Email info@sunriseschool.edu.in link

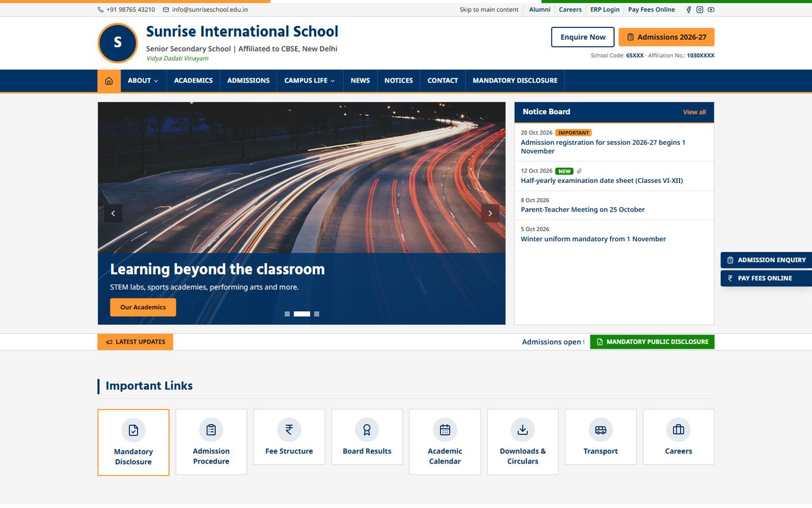click(206, 10)
